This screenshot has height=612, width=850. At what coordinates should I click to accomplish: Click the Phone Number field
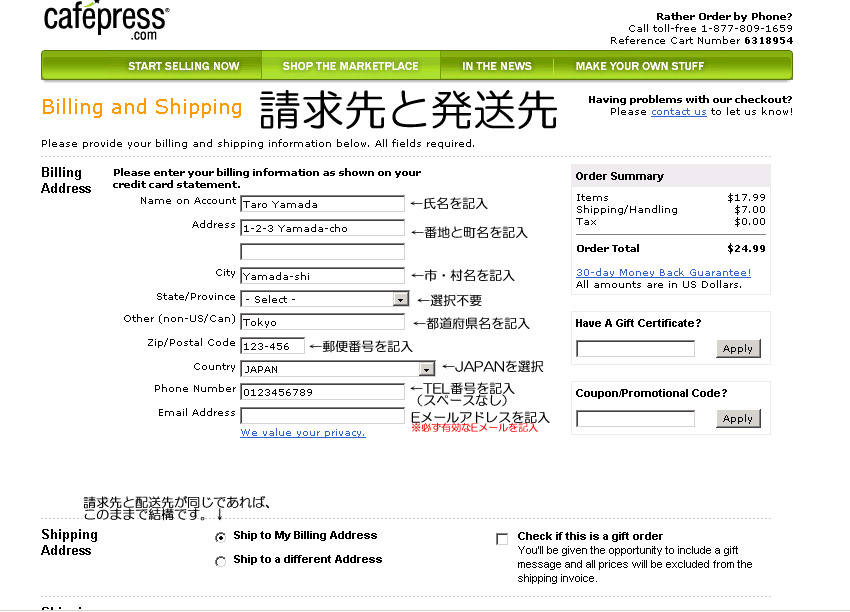pos(323,392)
